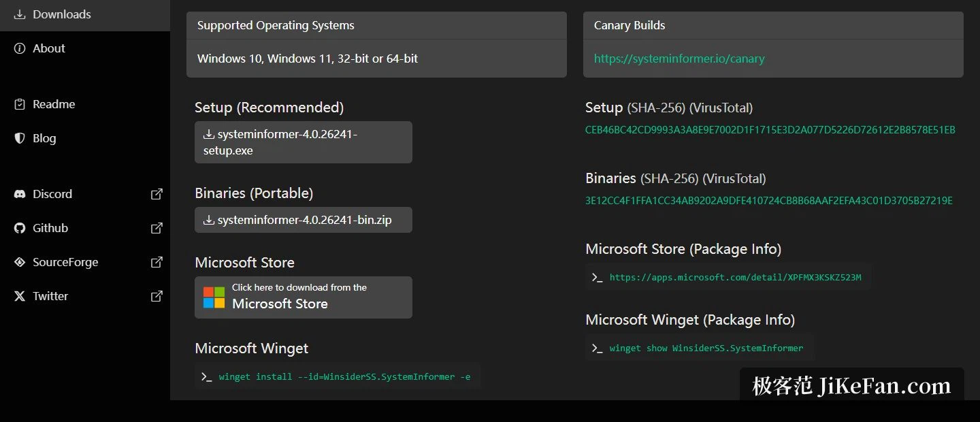Click external-link icon beside Discord
Image resolution: width=980 pixels, height=422 pixels.
(x=157, y=194)
